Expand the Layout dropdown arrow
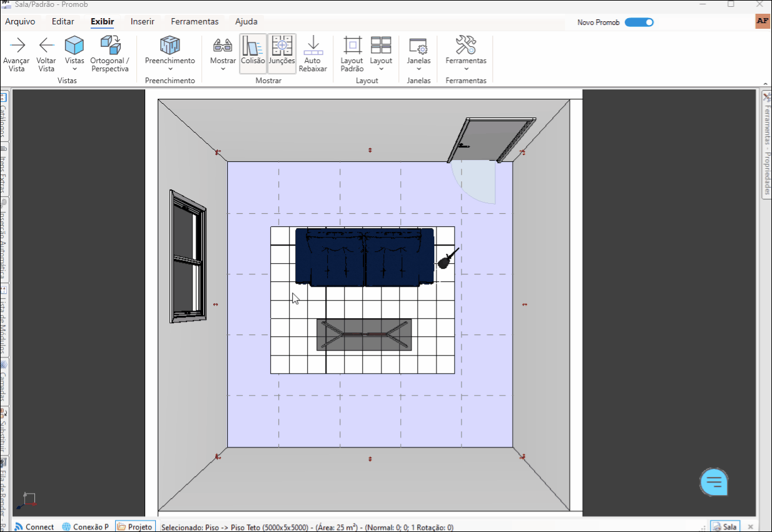The height and width of the screenshot is (532, 772). click(380, 69)
